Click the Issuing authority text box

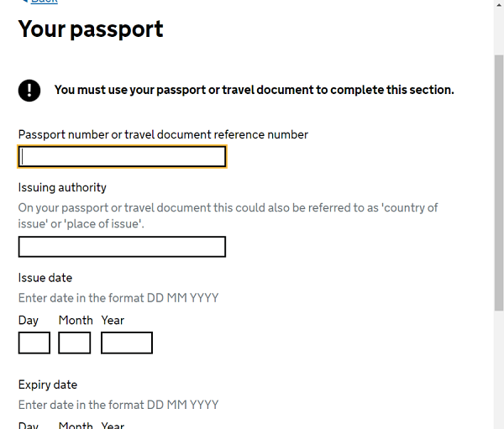click(122, 247)
